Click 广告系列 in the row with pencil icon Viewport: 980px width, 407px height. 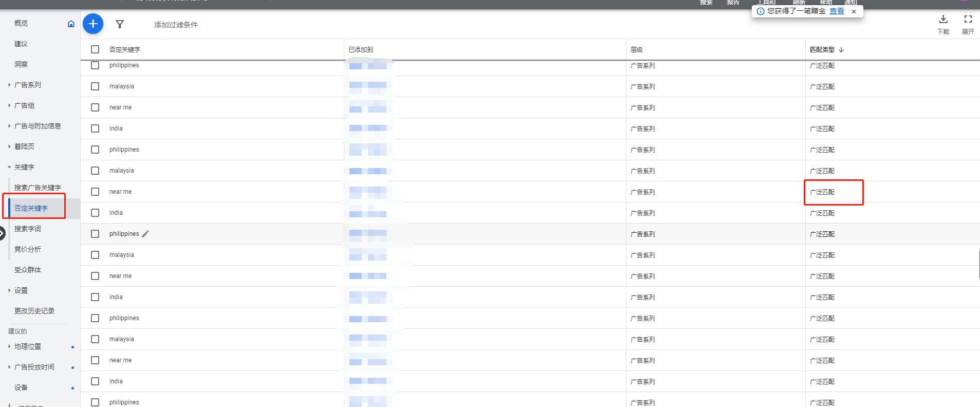(643, 234)
